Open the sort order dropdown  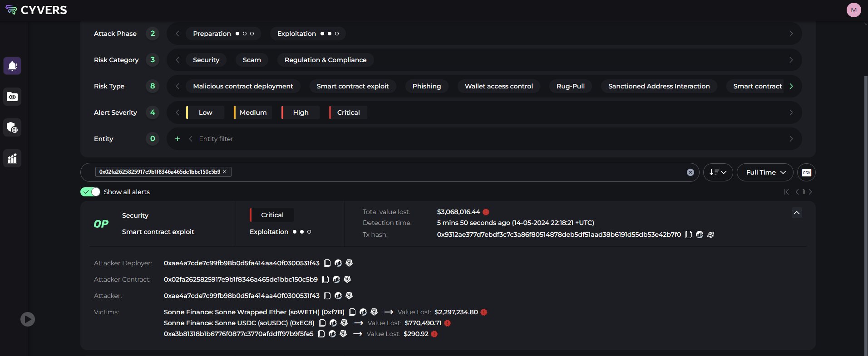(718, 172)
